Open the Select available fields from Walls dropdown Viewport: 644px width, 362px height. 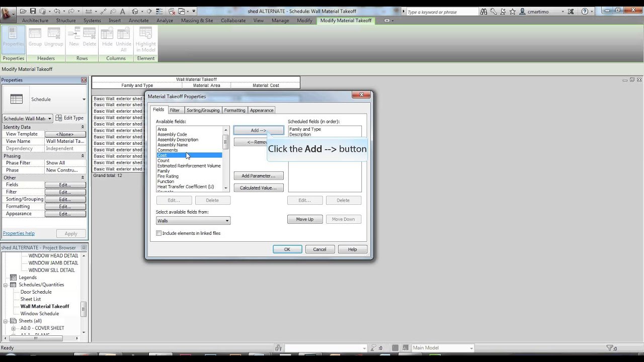click(x=227, y=221)
